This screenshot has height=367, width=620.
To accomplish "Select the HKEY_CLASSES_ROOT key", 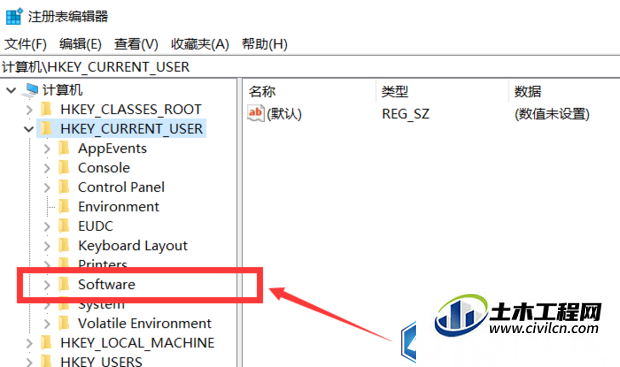I will (x=131, y=110).
